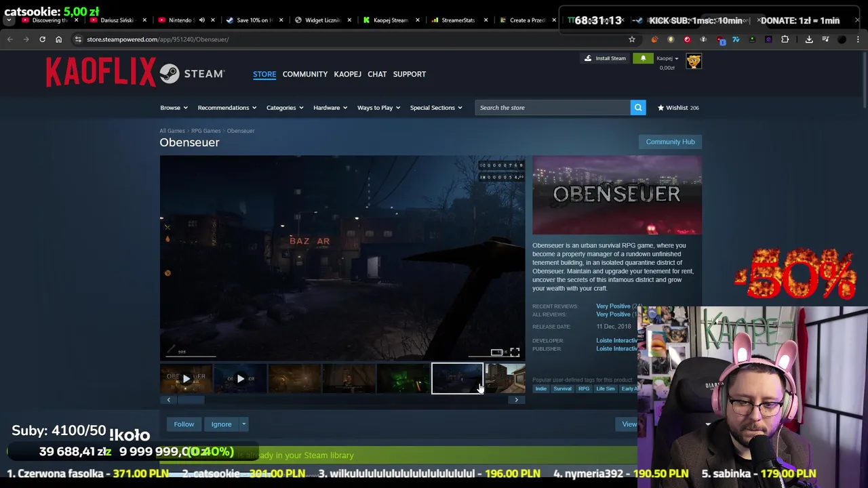Open the CHAT menu item

pyautogui.click(x=377, y=74)
